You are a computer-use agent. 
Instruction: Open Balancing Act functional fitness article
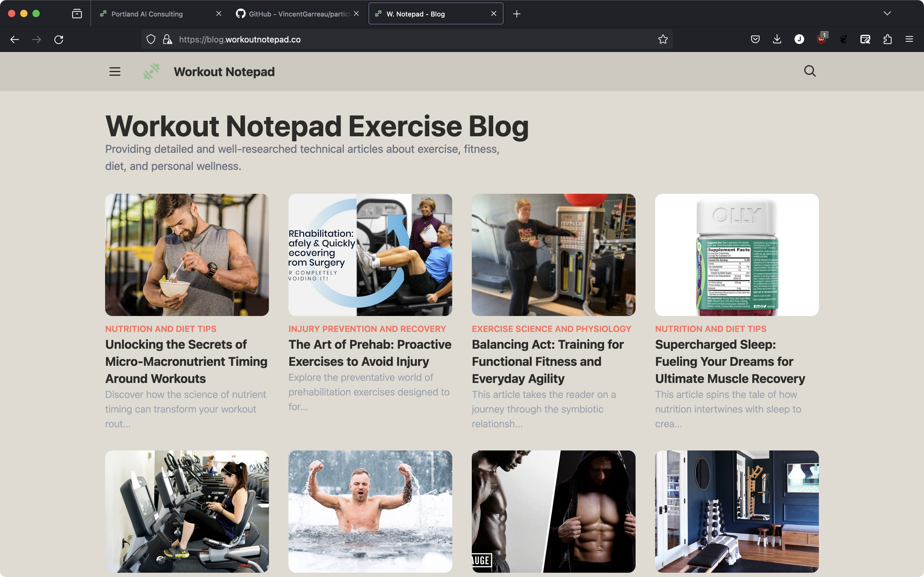click(x=548, y=361)
